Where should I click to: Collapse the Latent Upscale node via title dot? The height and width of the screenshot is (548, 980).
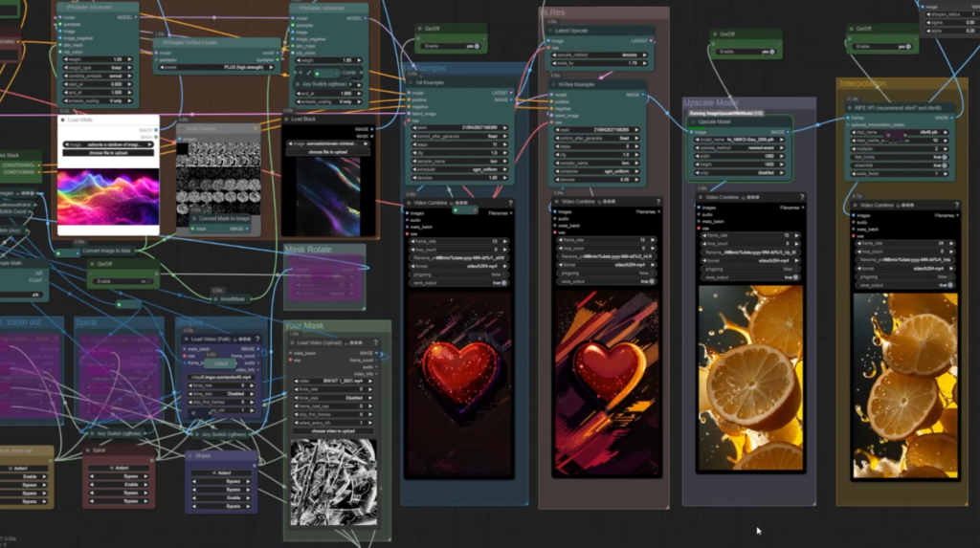coord(550,31)
